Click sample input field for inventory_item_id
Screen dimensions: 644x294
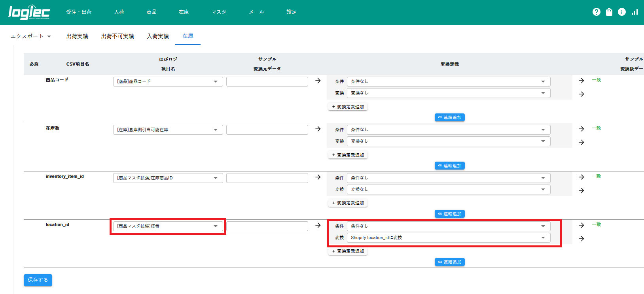tap(267, 178)
